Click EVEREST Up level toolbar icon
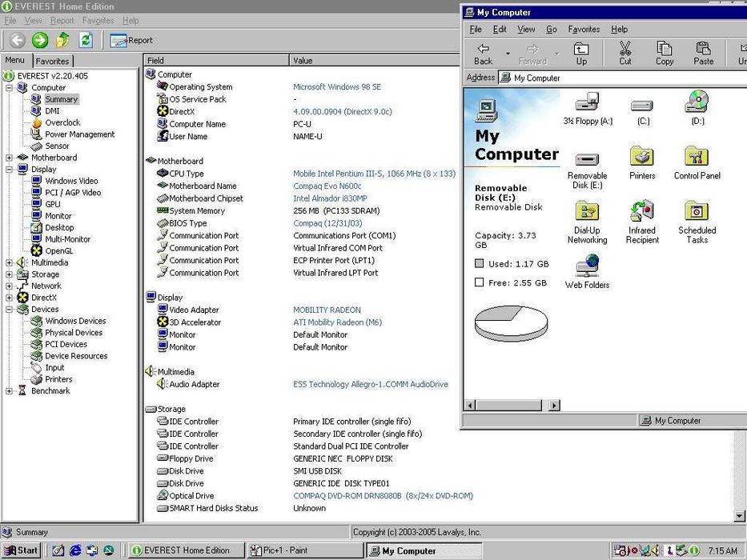Viewport: 747px width, 560px height. point(63,40)
